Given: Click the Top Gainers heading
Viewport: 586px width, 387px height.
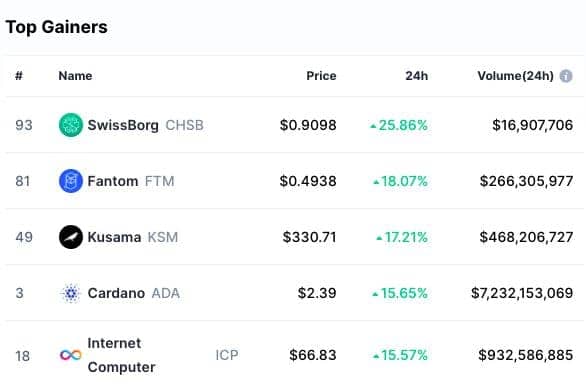Looking at the screenshot, I should click(x=57, y=27).
